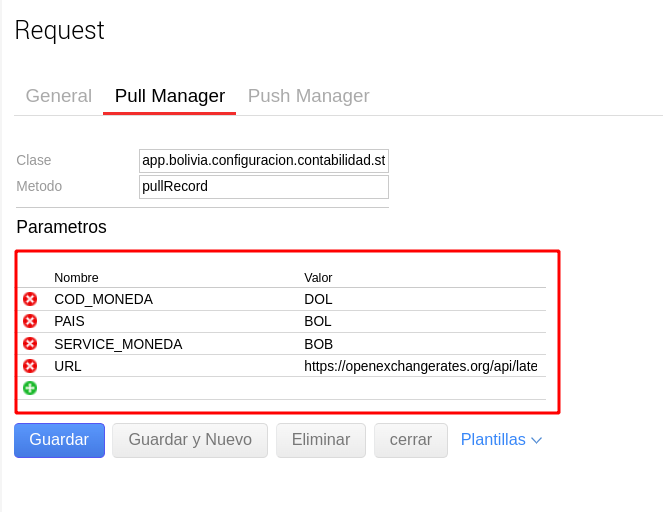Delete the SERVICE_MONEDA parameter

[30, 344]
